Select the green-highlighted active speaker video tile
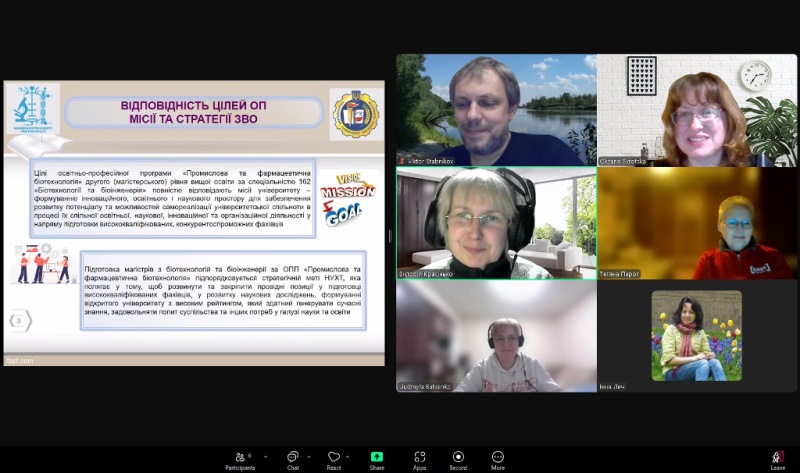The width and height of the screenshot is (800, 473). click(x=496, y=223)
